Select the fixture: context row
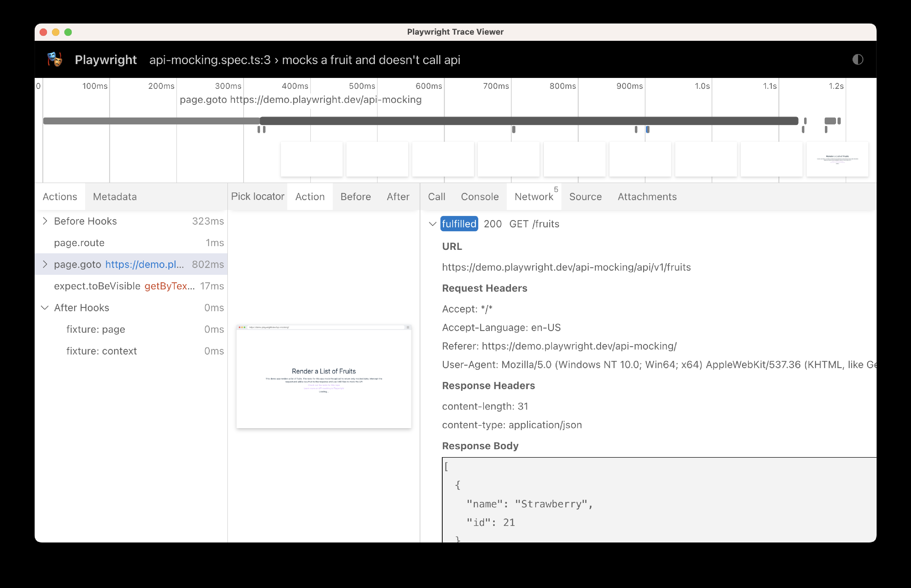The image size is (911, 588). coord(131,351)
